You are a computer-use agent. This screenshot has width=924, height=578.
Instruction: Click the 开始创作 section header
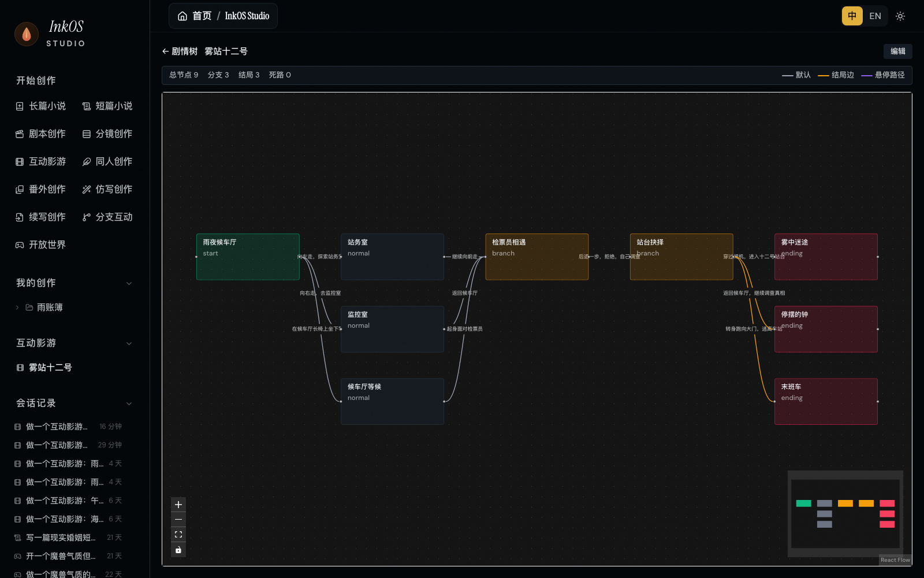(36, 81)
